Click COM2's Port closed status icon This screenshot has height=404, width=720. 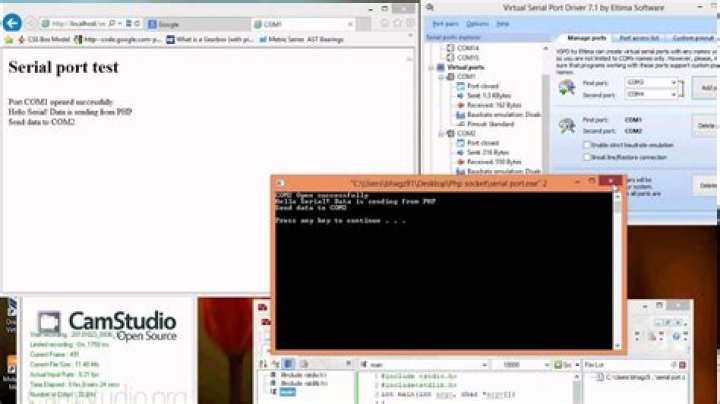point(461,143)
